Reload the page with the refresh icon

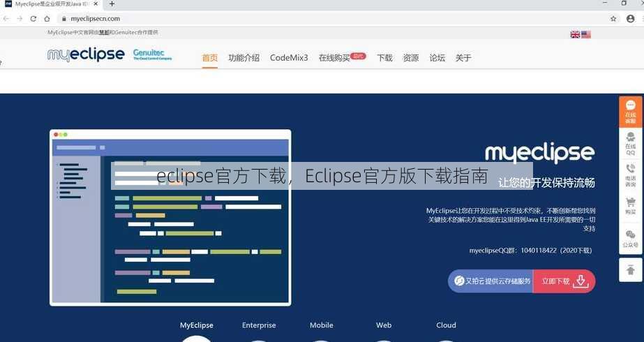coord(33,19)
